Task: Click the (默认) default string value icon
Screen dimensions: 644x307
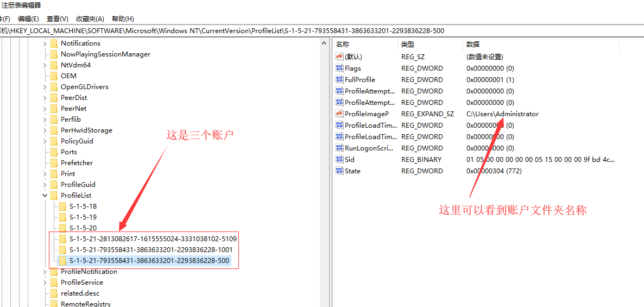Action: (340, 57)
